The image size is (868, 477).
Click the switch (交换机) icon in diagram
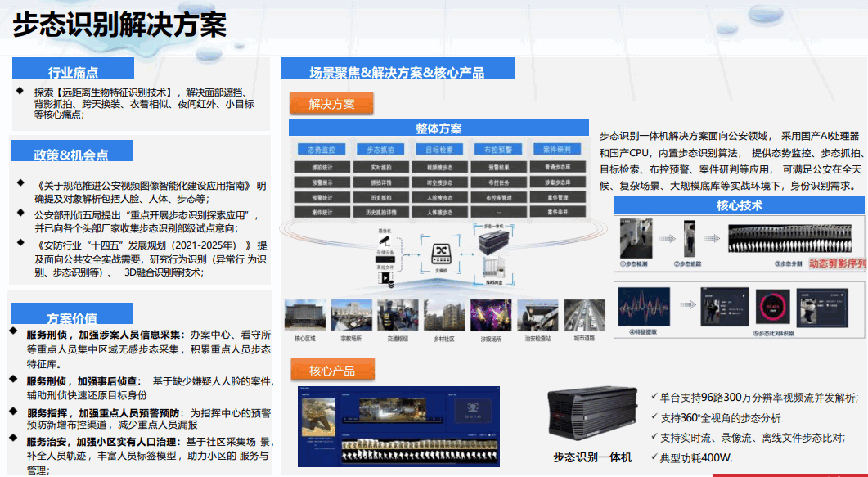(x=440, y=254)
